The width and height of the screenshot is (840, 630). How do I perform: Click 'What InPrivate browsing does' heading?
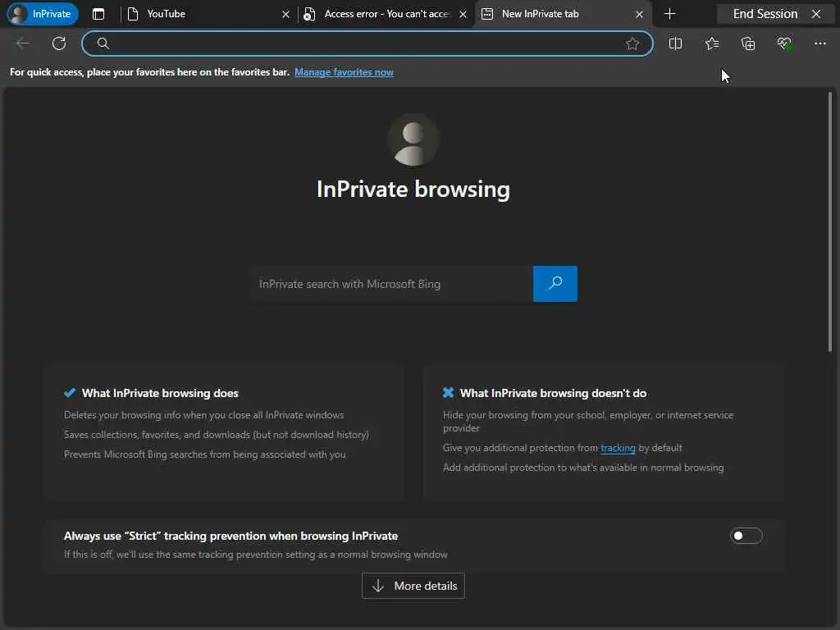point(160,393)
